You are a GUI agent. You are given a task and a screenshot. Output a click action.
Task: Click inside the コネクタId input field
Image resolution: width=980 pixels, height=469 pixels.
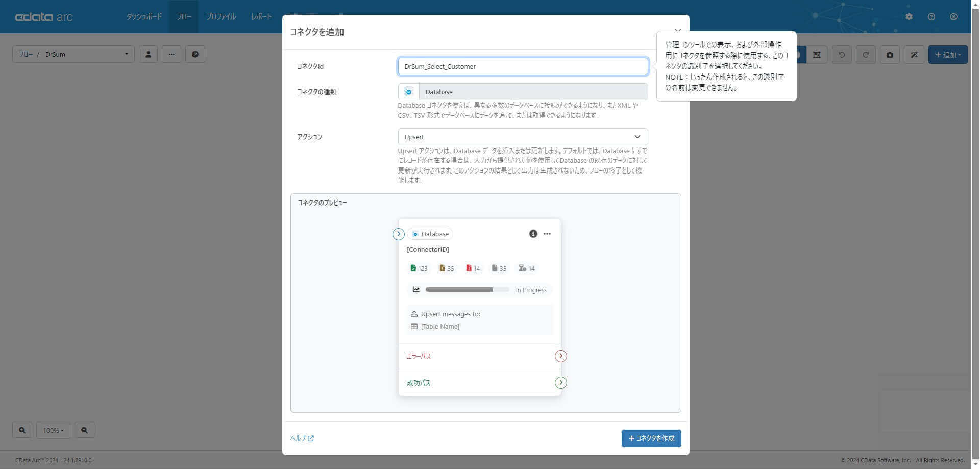(522, 66)
